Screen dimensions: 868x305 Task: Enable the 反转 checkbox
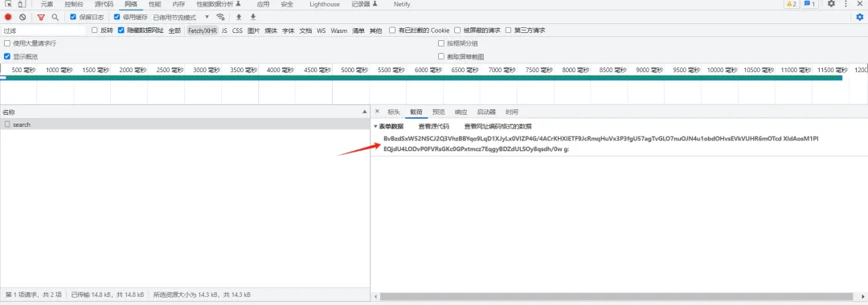pos(94,31)
